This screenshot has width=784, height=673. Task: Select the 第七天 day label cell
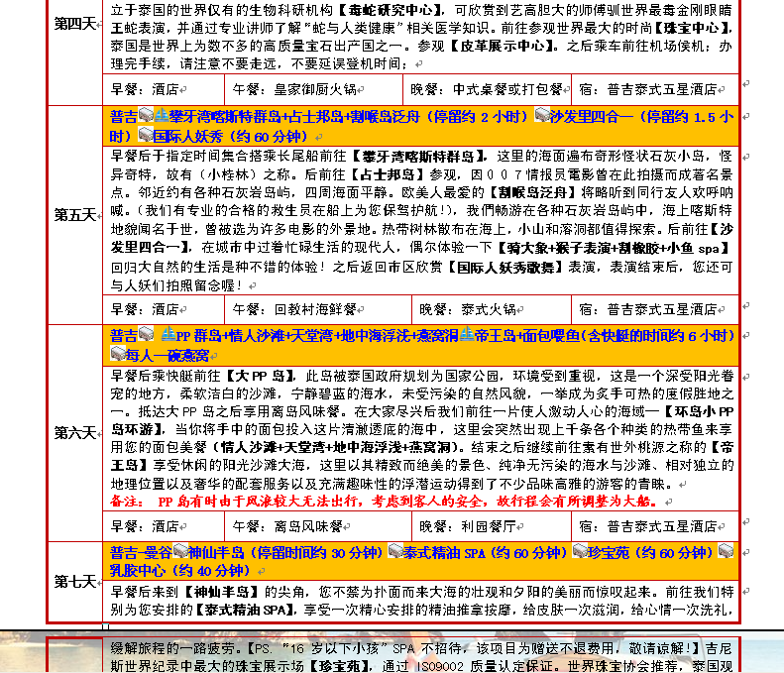(x=75, y=581)
